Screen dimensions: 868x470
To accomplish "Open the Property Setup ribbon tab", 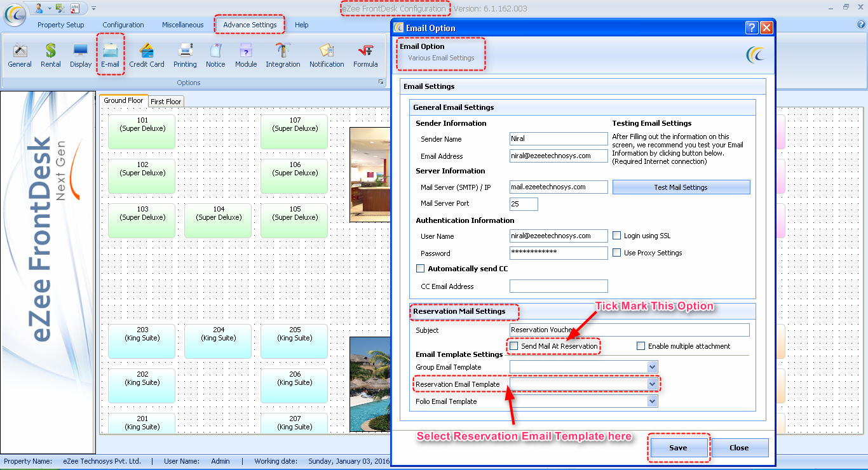I will (x=61, y=25).
